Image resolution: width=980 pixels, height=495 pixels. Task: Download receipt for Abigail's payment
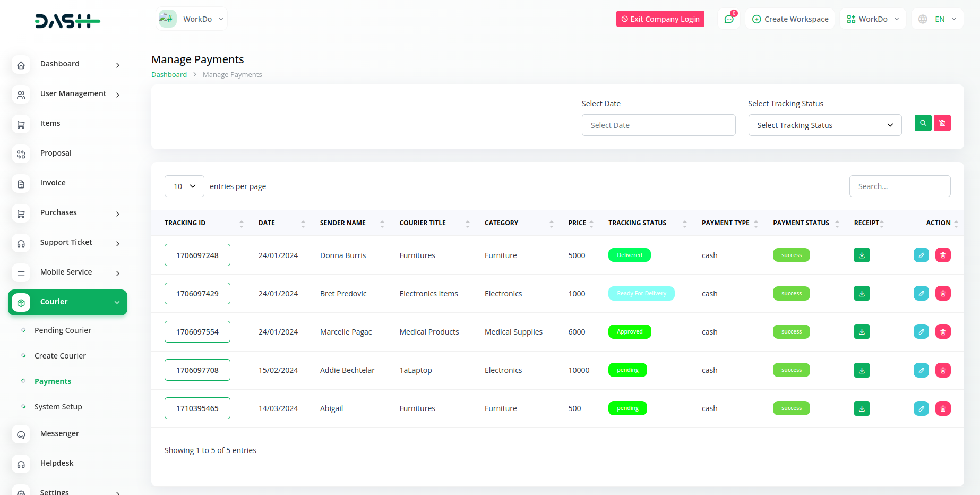point(862,408)
